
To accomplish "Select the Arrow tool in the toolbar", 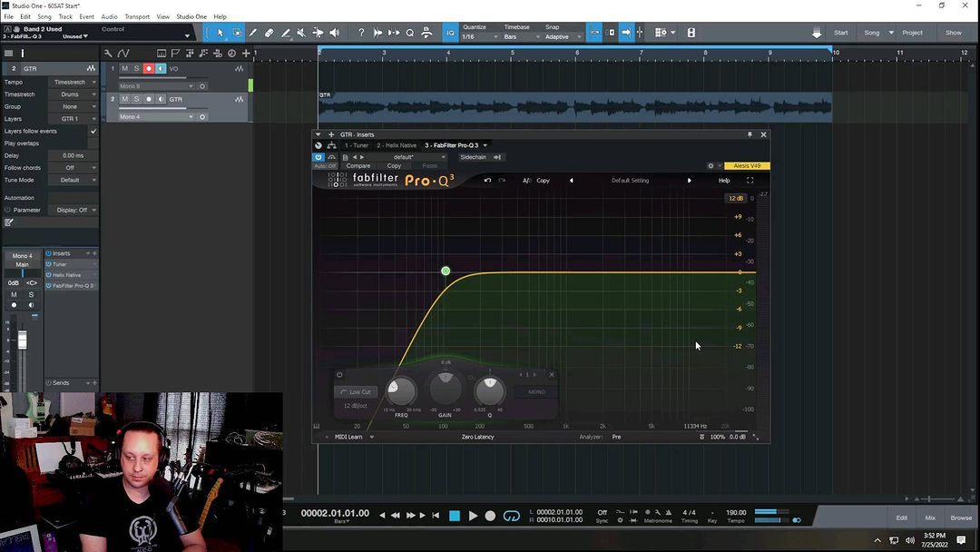I will (x=220, y=33).
